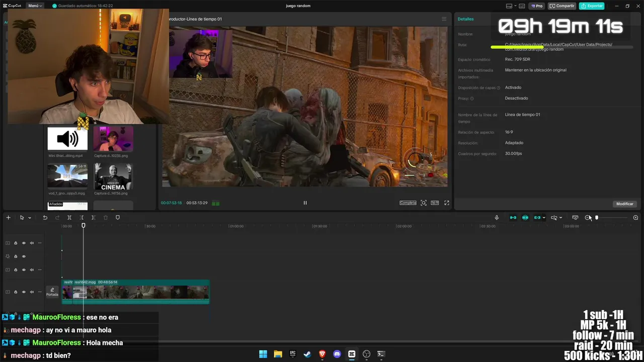Select the CINEMA Captura d...14736.png thumbnail
Viewport: 644px width, 362px height.
click(x=113, y=176)
